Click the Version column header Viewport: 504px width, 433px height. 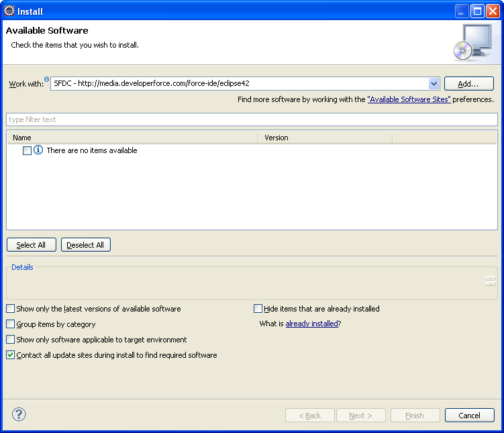[325, 138]
